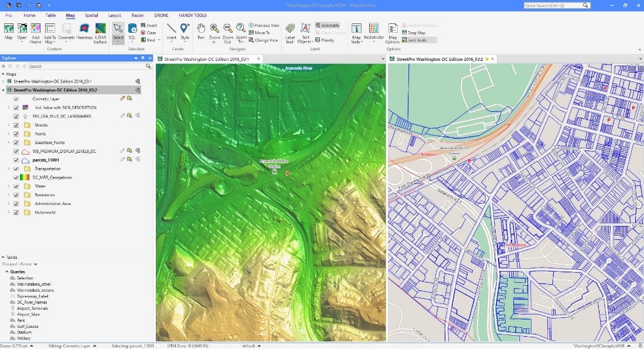Uncheck the parcels_11001 layer checkbox
The height and width of the screenshot is (349, 644).
(x=16, y=160)
